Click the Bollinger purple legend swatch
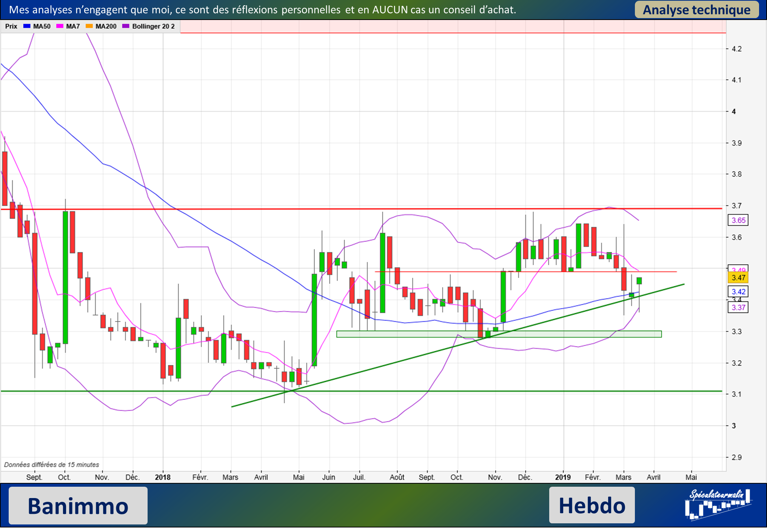Image resolution: width=767 pixels, height=532 pixels. click(x=126, y=26)
